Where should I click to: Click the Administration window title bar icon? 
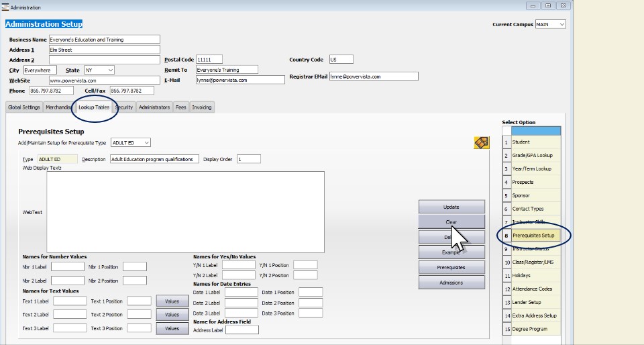5,7
